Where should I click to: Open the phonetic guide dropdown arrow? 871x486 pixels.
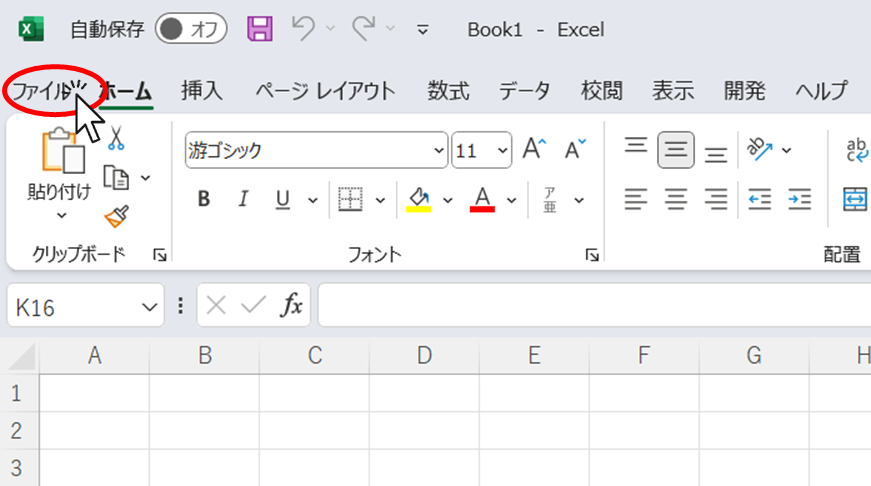[579, 201]
